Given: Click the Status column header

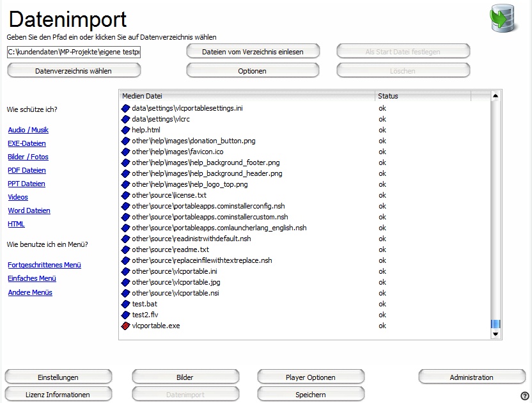Looking at the screenshot, I should click(x=422, y=96).
